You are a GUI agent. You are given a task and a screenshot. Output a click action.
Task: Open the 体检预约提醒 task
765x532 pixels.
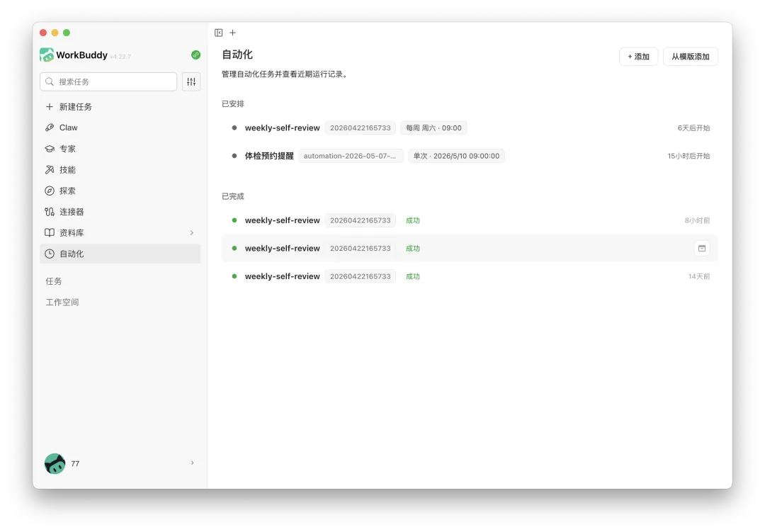(x=470, y=156)
